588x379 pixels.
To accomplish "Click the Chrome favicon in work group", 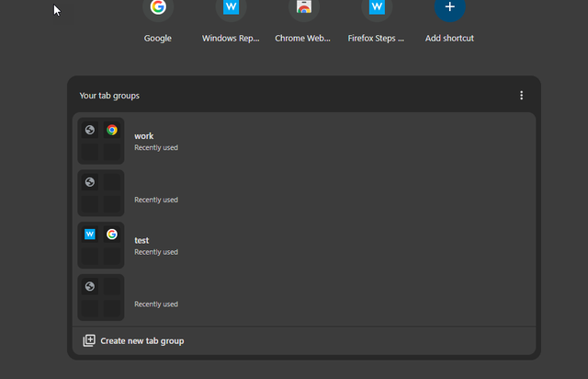I will [112, 130].
